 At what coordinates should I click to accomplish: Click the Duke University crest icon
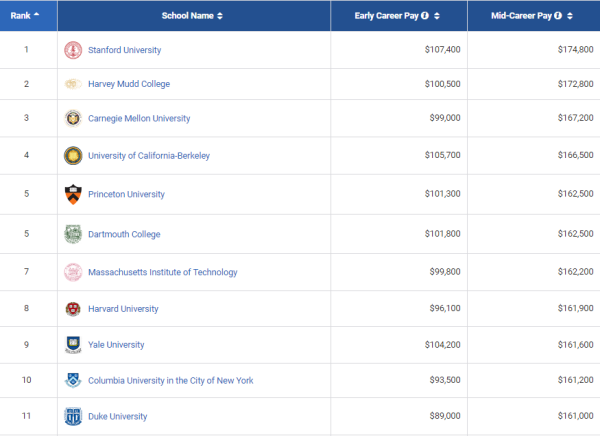[73, 416]
